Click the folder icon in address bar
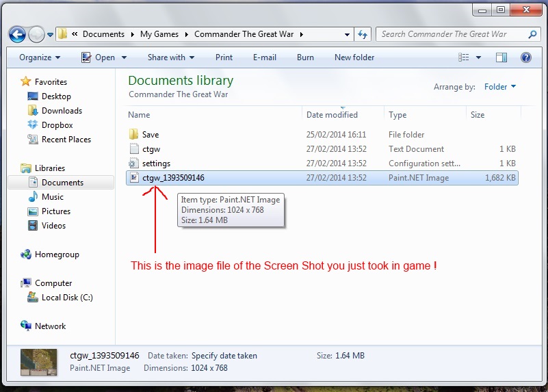Screen dimensions: 548x392 coord(62,34)
